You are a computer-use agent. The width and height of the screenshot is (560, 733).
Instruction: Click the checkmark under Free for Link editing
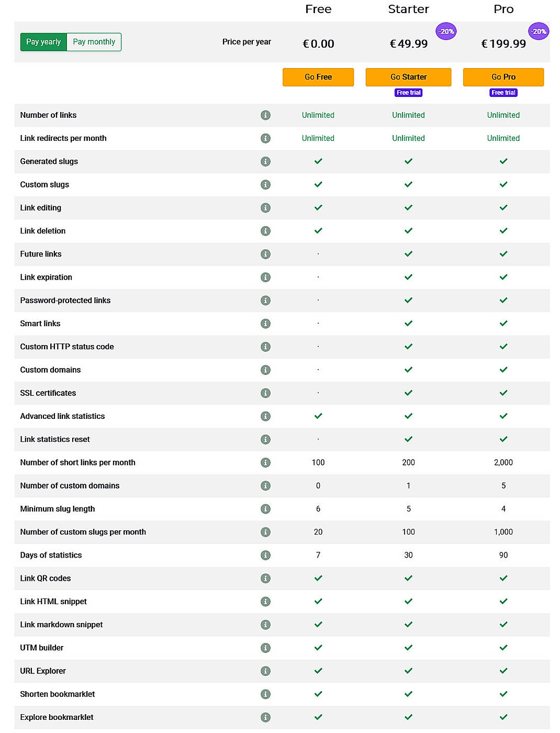pyautogui.click(x=318, y=207)
